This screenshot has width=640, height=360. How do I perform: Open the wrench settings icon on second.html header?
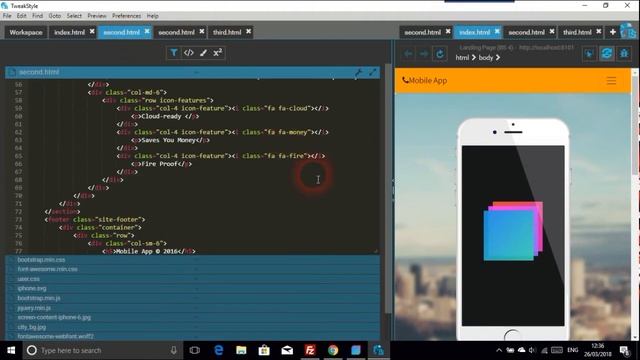[x=358, y=73]
